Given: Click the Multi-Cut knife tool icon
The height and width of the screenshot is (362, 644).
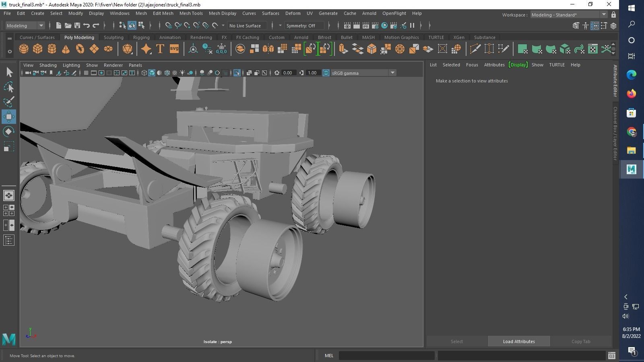Looking at the screenshot, I should [475, 49].
